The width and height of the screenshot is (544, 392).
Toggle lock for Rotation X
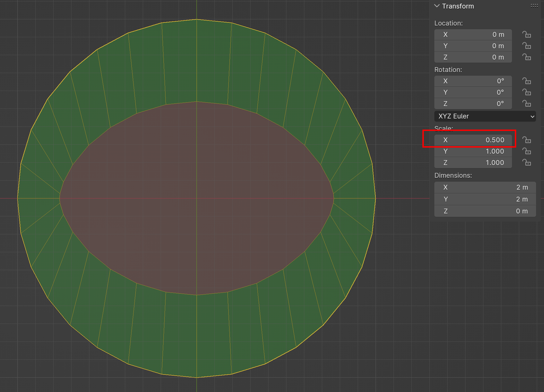pos(527,81)
